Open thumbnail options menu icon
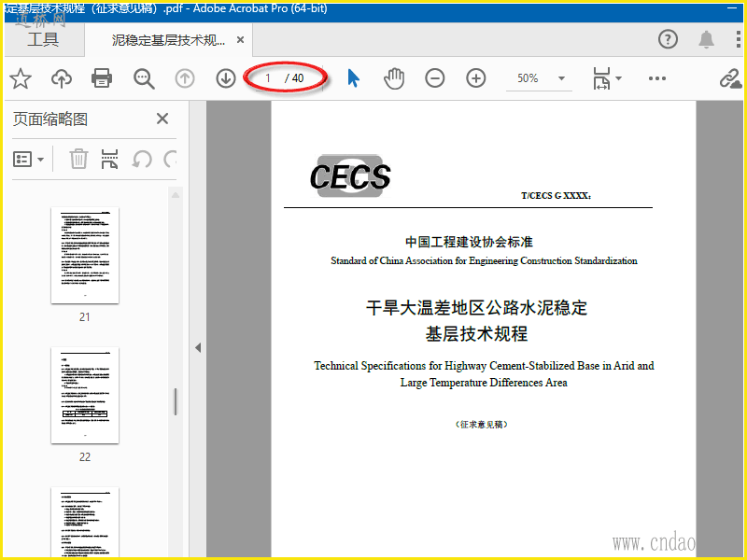This screenshot has height=560, width=747. (x=29, y=159)
